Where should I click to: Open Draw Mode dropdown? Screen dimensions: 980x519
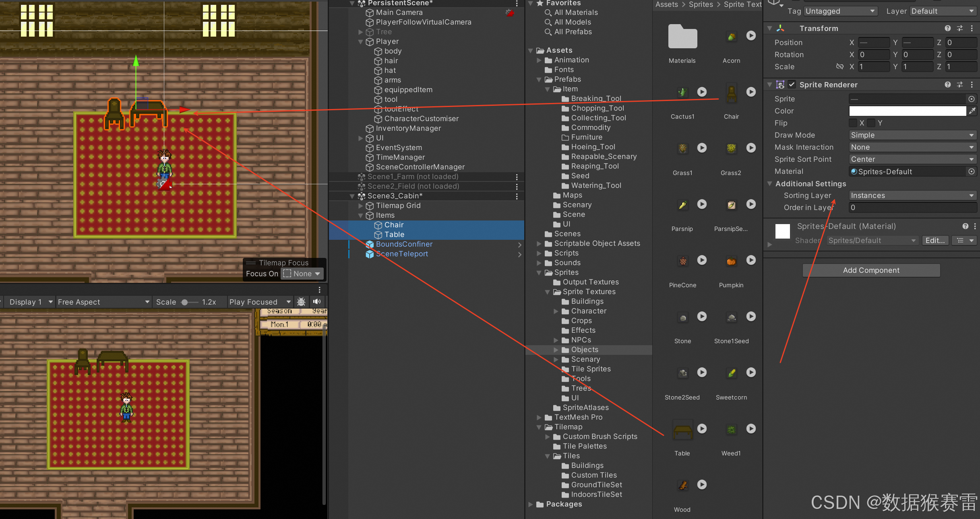tap(912, 135)
